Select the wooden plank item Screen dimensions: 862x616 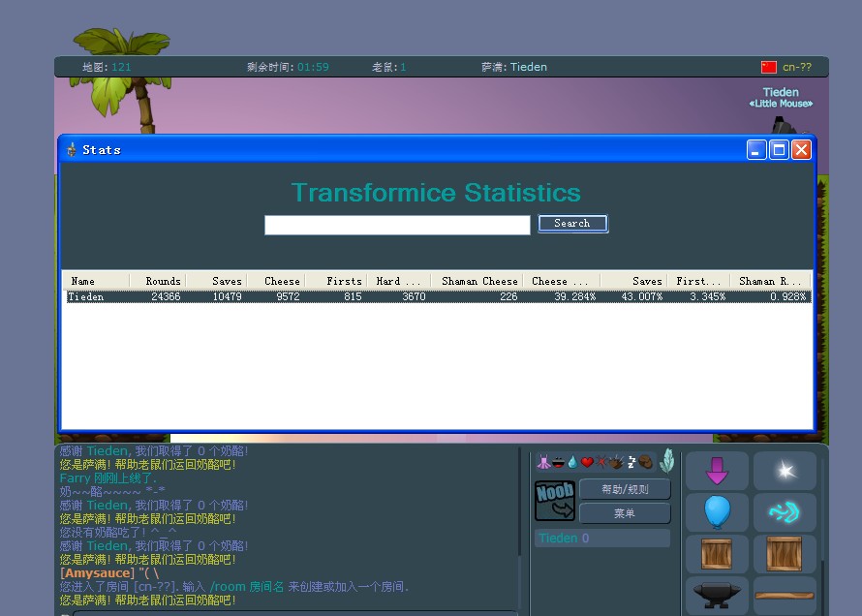click(x=785, y=596)
